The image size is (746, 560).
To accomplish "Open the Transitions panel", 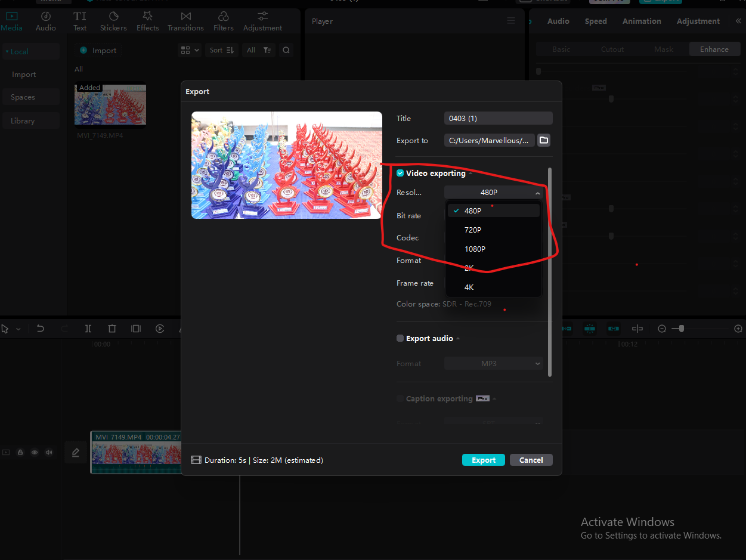I will 185,21.
